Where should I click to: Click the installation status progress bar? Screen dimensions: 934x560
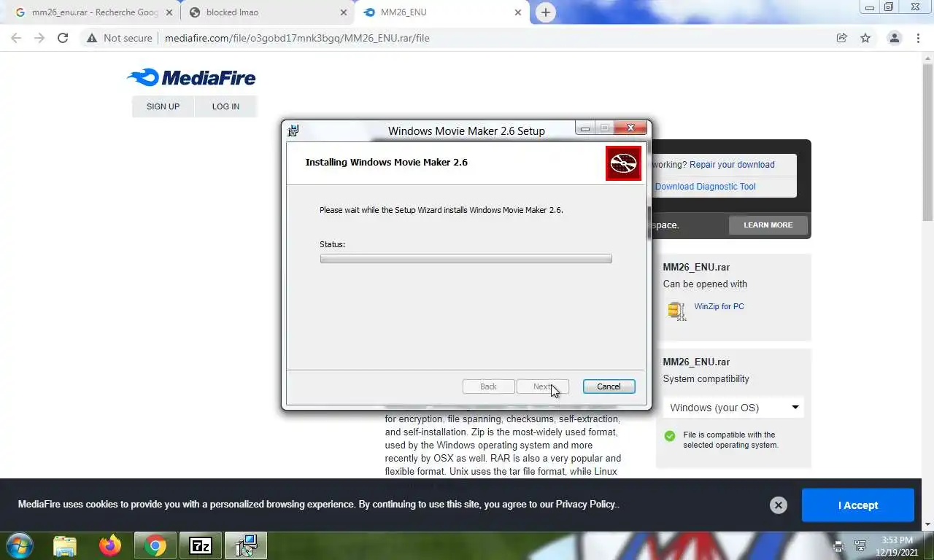pyautogui.click(x=466, y=259)
